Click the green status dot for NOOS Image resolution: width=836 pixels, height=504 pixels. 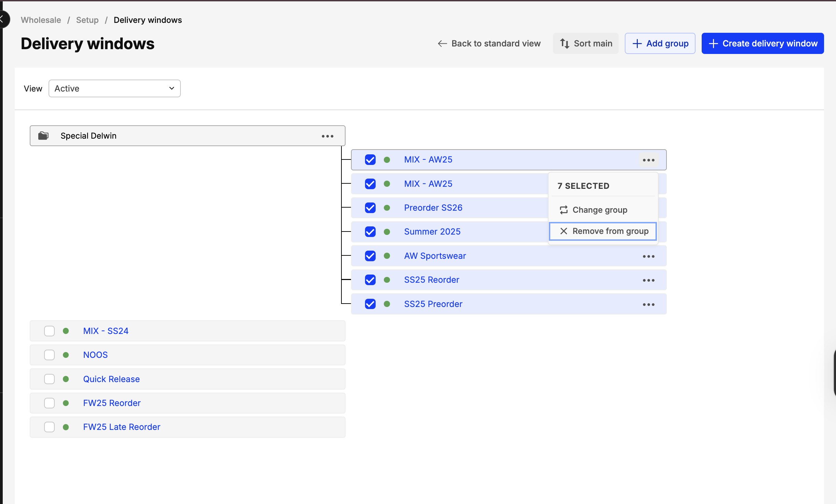coord(66,355)
